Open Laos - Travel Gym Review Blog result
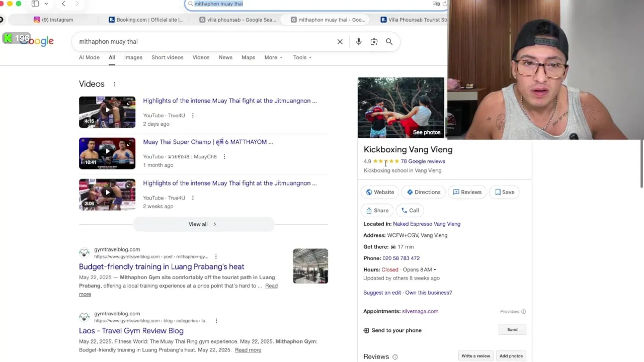Image resolution: width=644 pixels, height=362 pixels. click(131, 331)
